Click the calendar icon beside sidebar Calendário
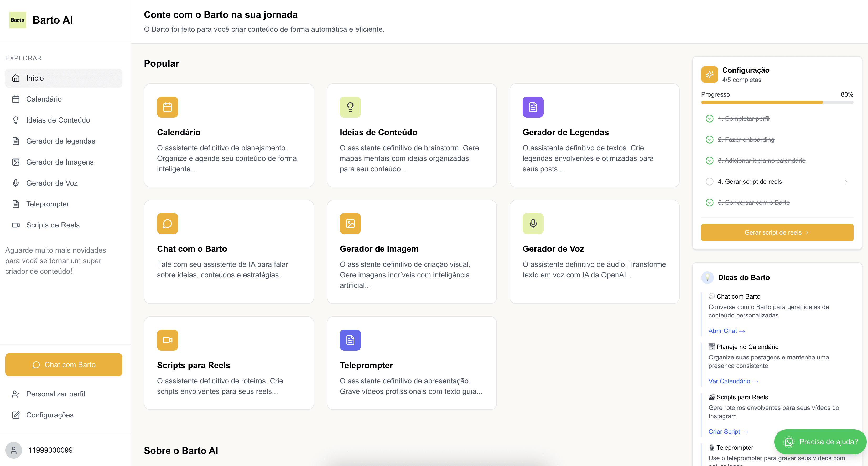Screen dimensions: 868x466 click(x=16, y=99)
